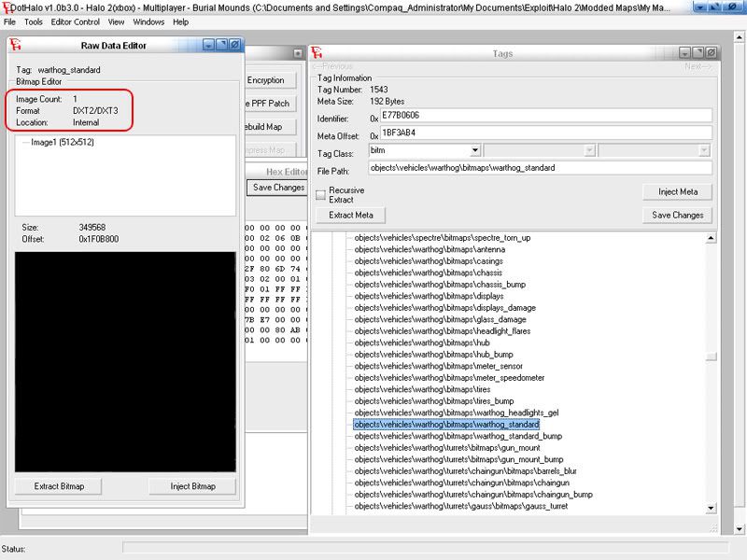Viewport: 747px width, 560px height.
Task: Select the warthog casings bitmap tag
Action: point(429,261)
